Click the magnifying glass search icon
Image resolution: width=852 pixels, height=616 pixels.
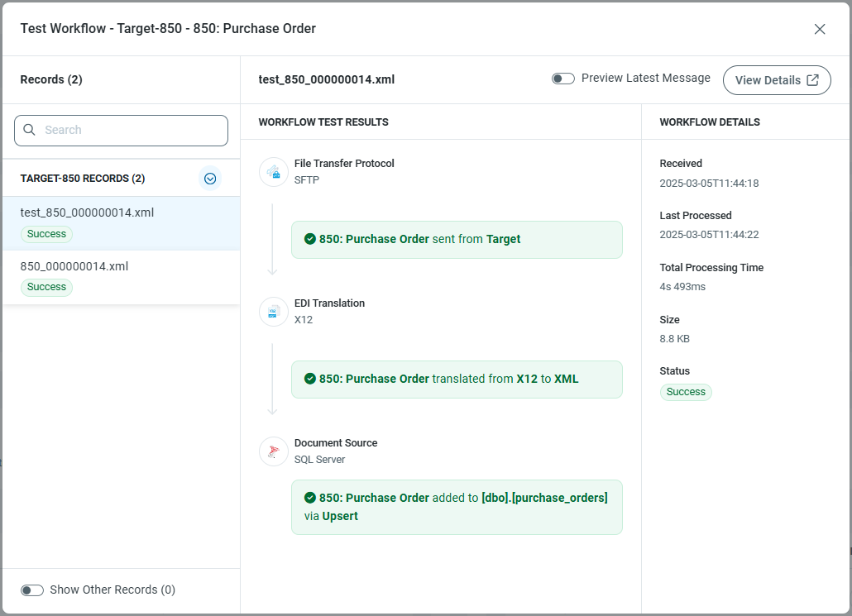(x=30, y=130)
